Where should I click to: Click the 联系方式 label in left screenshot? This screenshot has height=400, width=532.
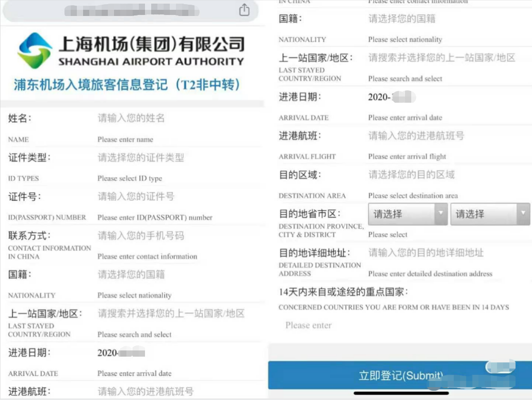[29, 235]
